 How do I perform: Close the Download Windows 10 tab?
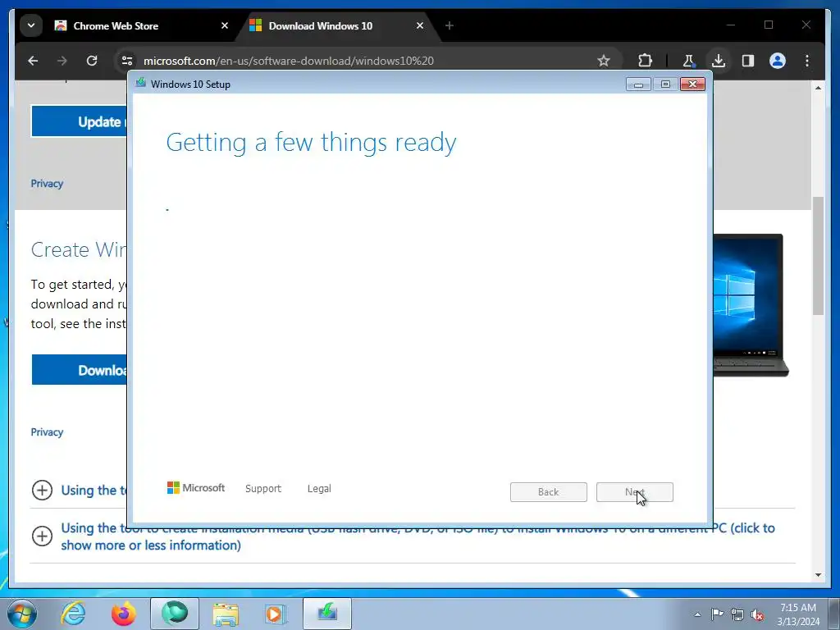tap(420, 25)
